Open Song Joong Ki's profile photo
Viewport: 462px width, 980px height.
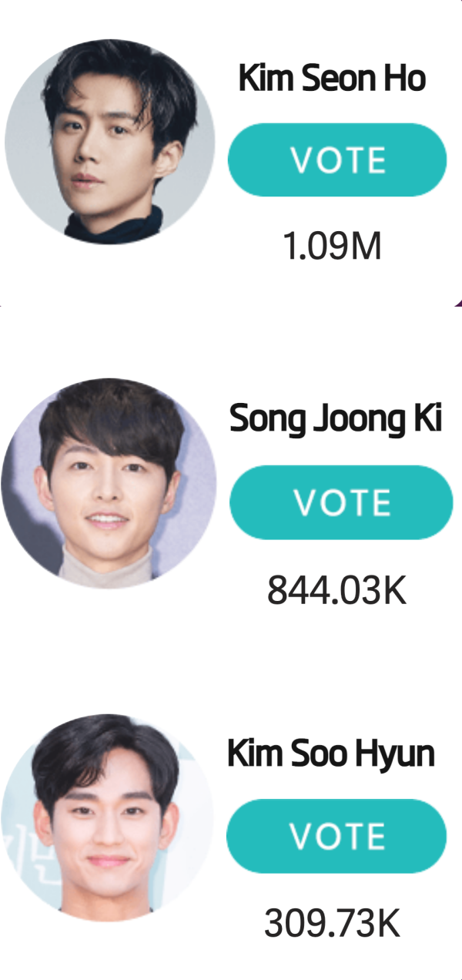[x=109, y=484]
